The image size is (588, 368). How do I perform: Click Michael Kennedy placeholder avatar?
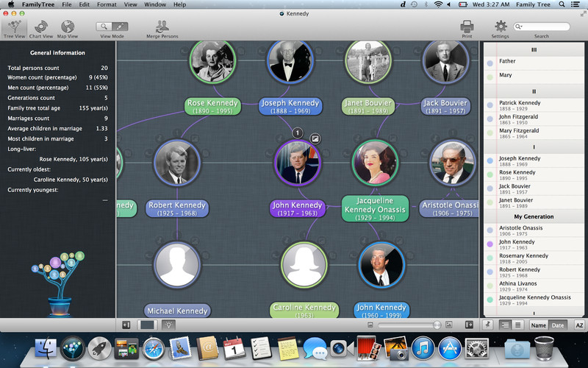click(177, 265)
